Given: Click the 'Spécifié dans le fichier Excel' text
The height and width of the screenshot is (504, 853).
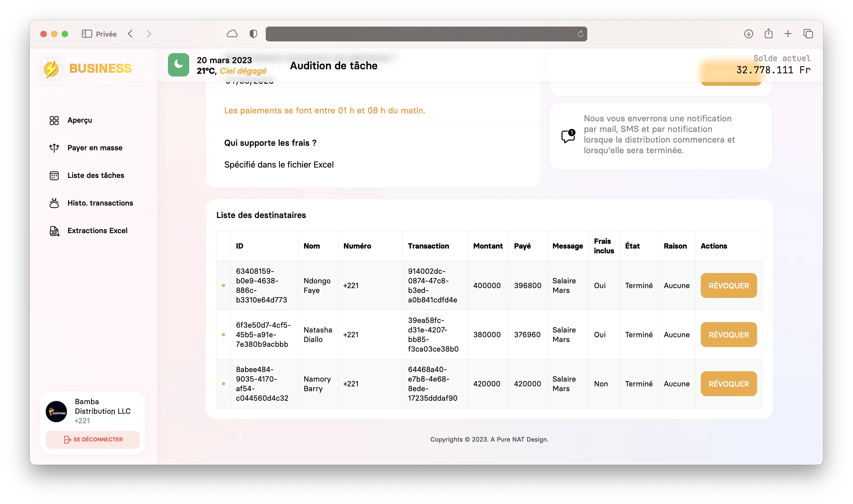Looking at the screenshot, I should [x=279, y=165].
